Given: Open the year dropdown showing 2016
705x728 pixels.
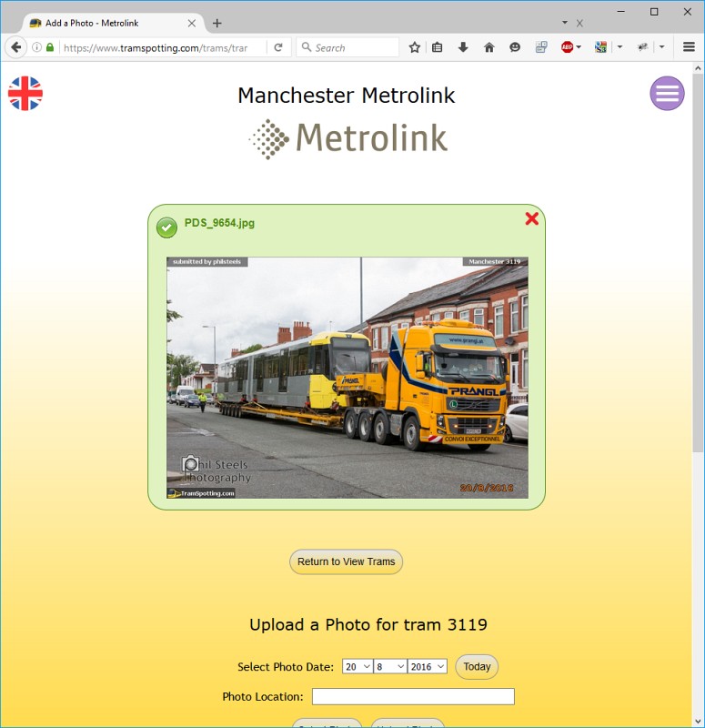Looking at the screenshot, I should click(x=427, y=667).
